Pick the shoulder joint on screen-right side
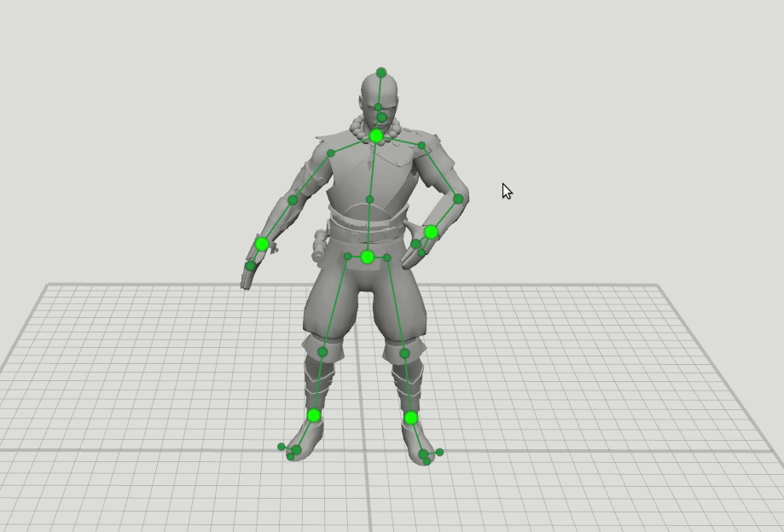Image resolution: width=784 pixels, height=532 pixels. (421, 146)
